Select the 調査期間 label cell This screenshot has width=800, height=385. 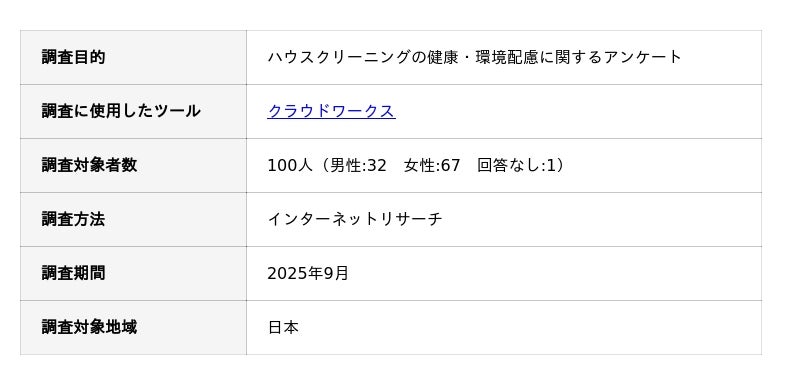pos(133,274)
